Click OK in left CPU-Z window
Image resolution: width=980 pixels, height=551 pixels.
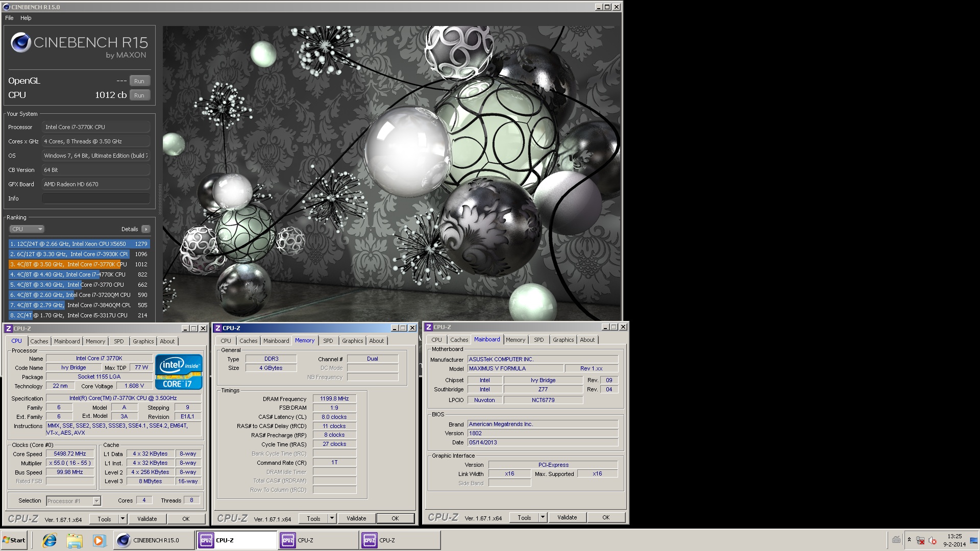186,519
